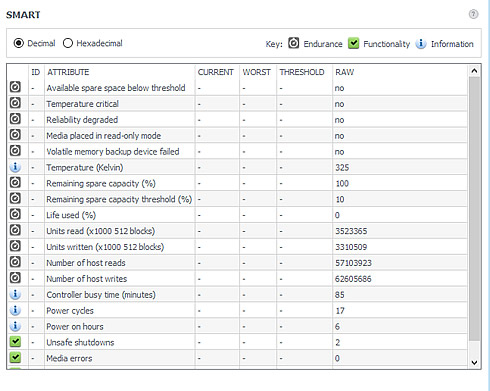The width and height of the screenshot is (490, 391).
Task: Click the Endurance key icon
Action: coord(293,43)
